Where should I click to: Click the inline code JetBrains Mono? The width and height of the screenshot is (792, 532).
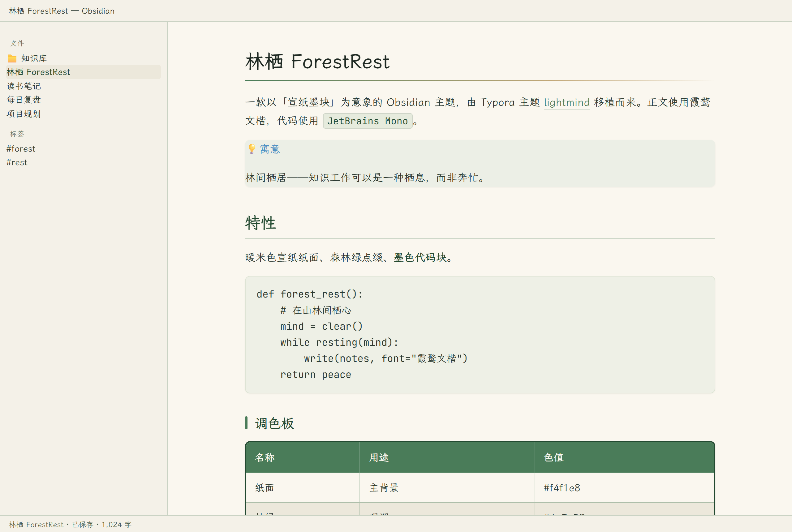[x=368, y=121]
